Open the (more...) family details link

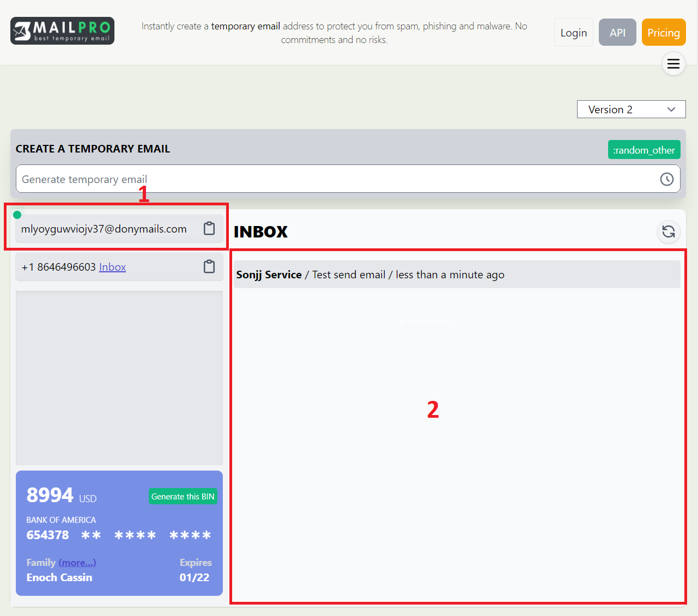tap(77, 563)
